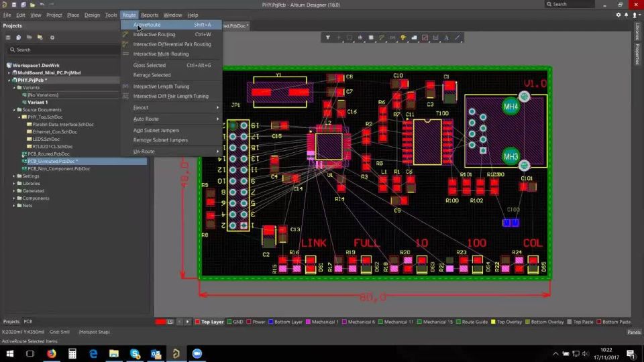Collapse the Variants folder

tap(14, 87)
